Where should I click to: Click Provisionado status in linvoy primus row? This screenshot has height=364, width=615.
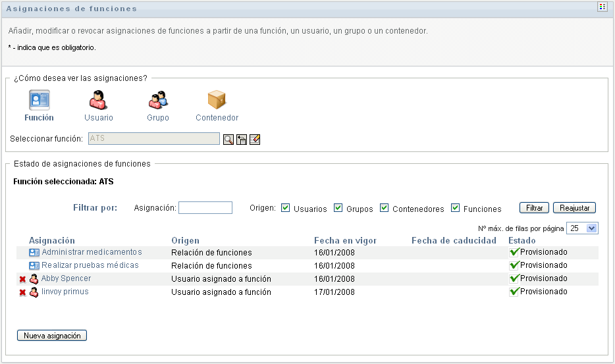click(x=544, y=292)
